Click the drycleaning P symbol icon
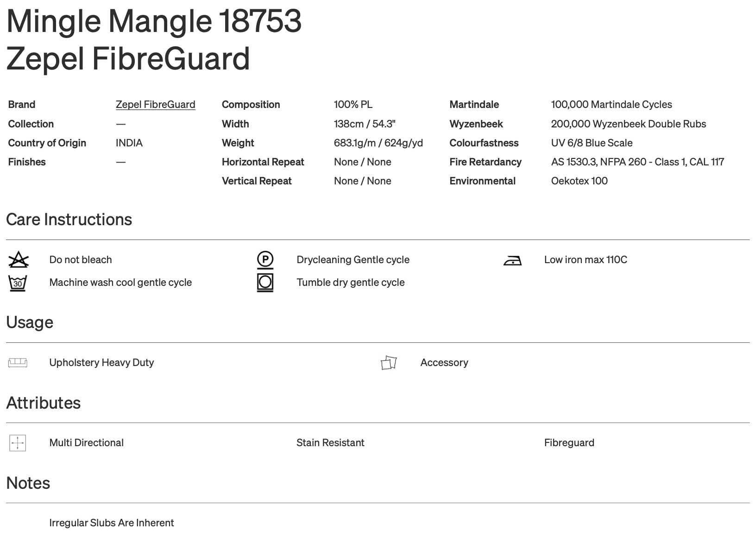756x543 pixels. coord(265,260)
